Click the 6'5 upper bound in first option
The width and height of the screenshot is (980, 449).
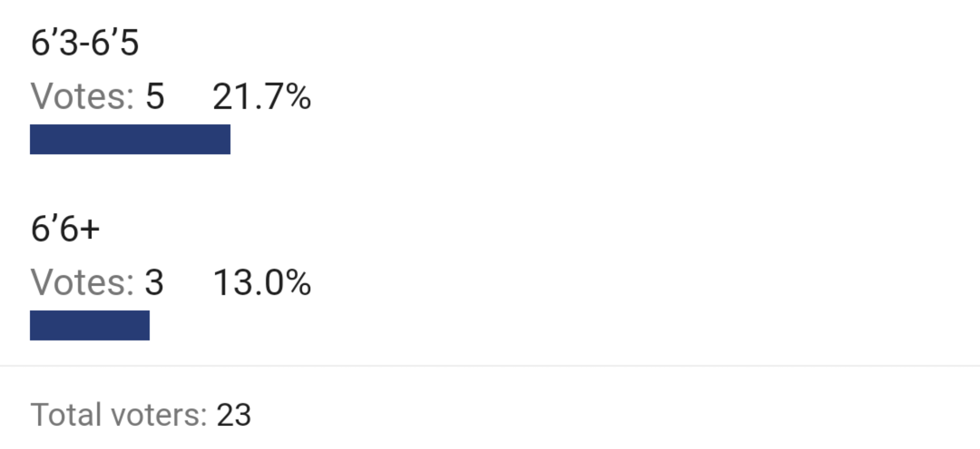pyautogui.click(x=115, y=43)
